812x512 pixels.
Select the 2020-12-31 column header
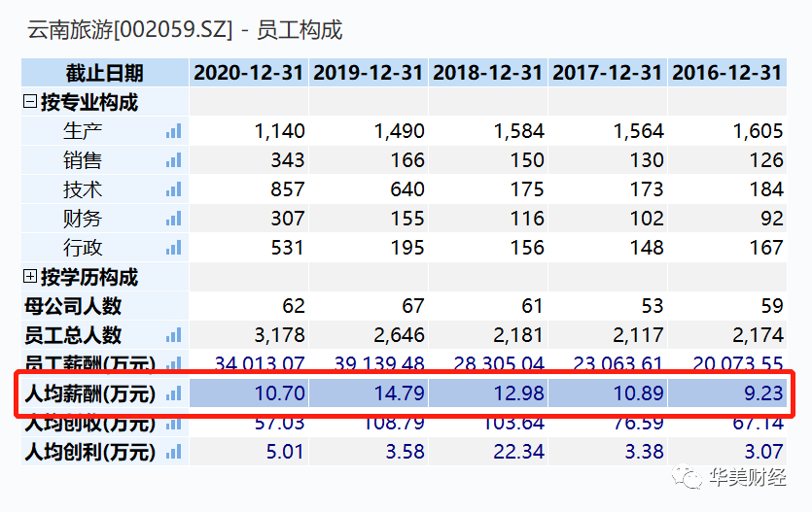[249, 73]
